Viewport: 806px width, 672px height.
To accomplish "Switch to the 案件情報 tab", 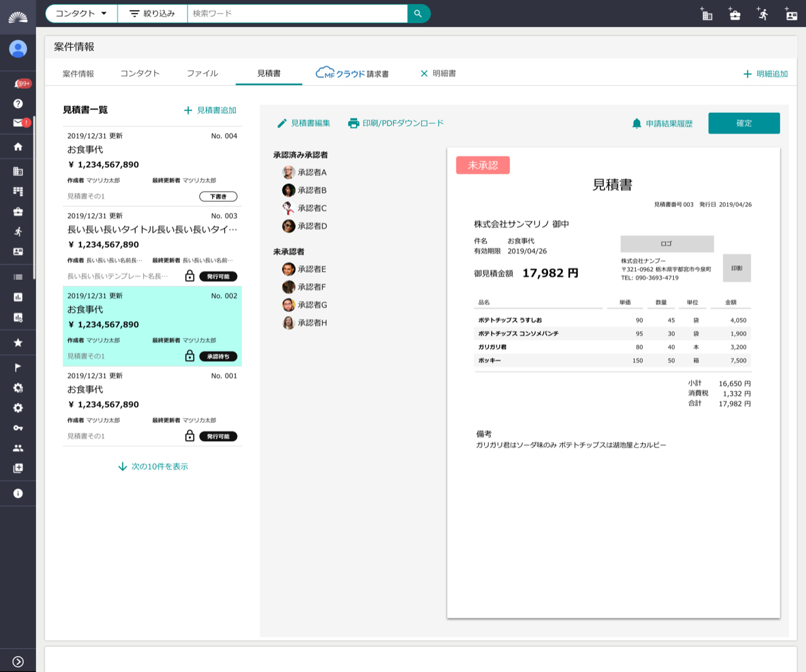I will coord(78,74).
